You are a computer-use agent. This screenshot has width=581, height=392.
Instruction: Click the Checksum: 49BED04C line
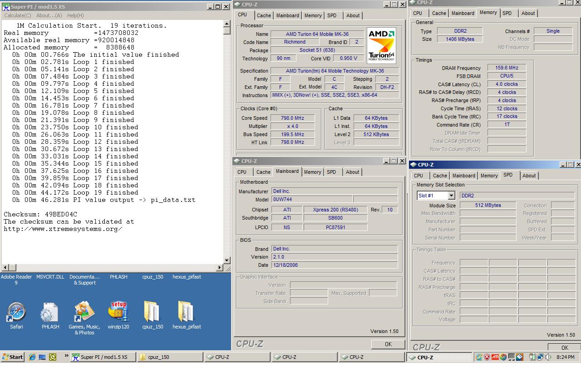(x=40, y=214)
